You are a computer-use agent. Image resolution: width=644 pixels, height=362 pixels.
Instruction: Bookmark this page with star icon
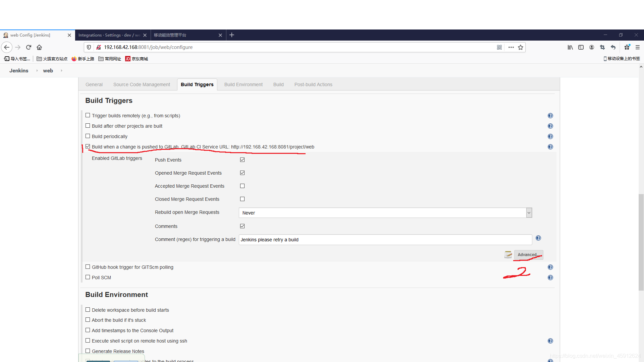521,47
